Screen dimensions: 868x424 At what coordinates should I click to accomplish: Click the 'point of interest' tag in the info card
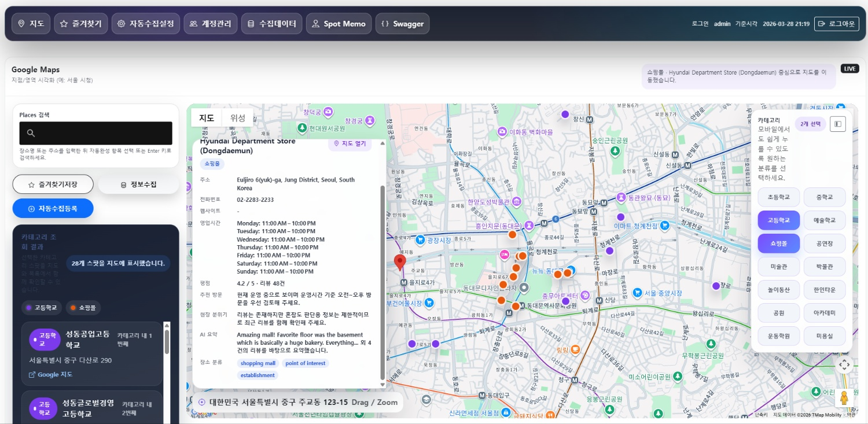[x=306, y=363]
